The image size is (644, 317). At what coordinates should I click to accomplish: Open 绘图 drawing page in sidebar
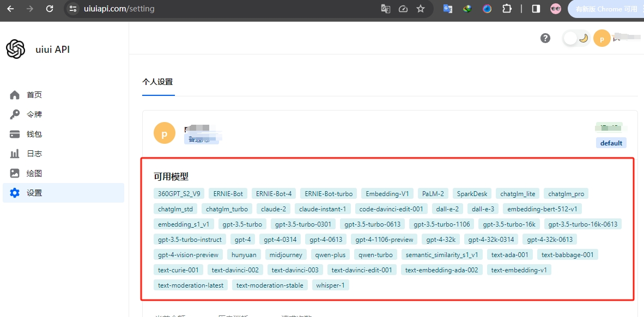pyautogui.click(x=64, y=173)
